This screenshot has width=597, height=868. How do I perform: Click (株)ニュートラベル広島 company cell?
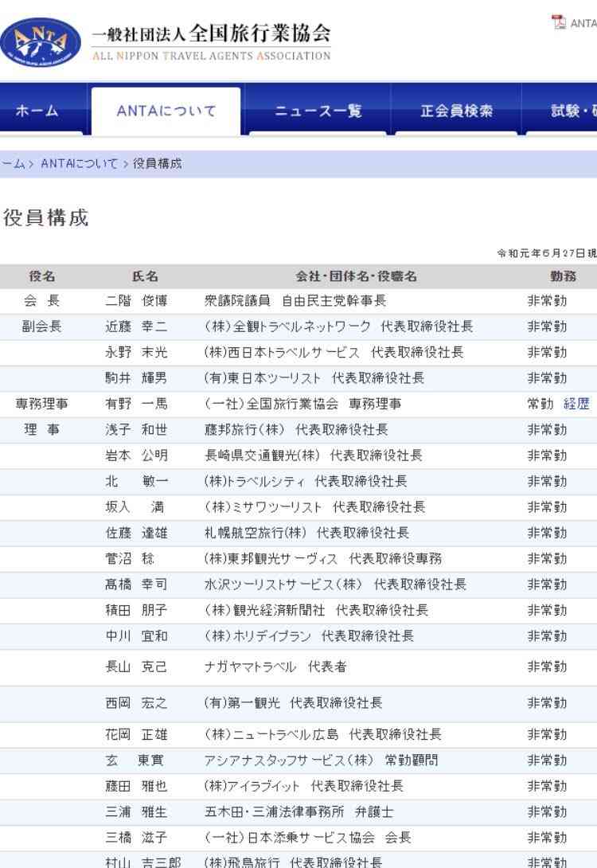click(x=322, y=734)
